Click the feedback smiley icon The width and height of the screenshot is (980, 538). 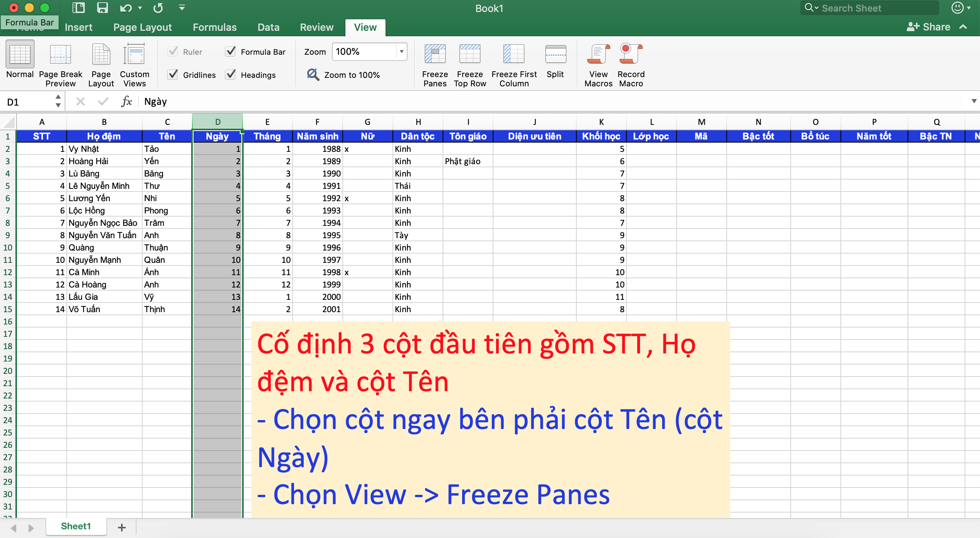[958, 8]
